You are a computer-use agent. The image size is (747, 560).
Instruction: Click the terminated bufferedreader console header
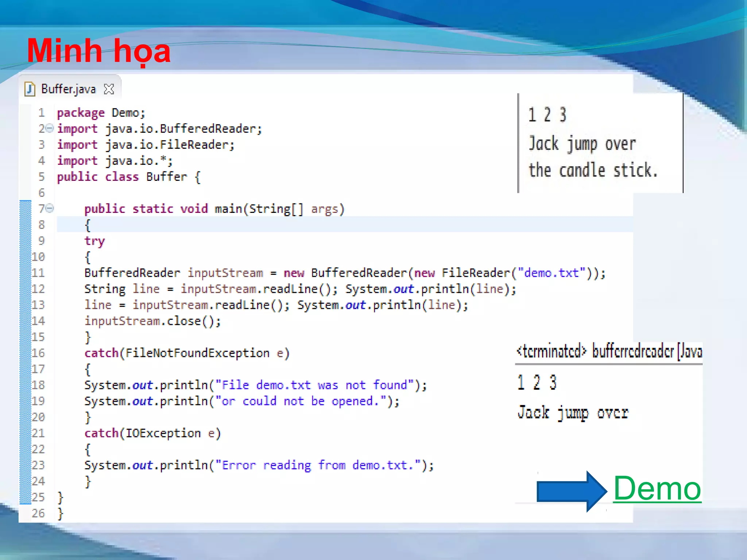coord(608,351)
